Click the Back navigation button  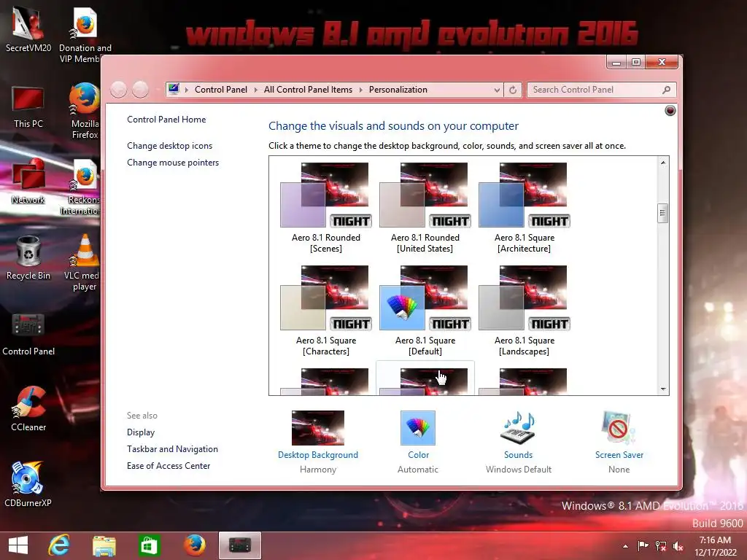[x=119, y=90]
